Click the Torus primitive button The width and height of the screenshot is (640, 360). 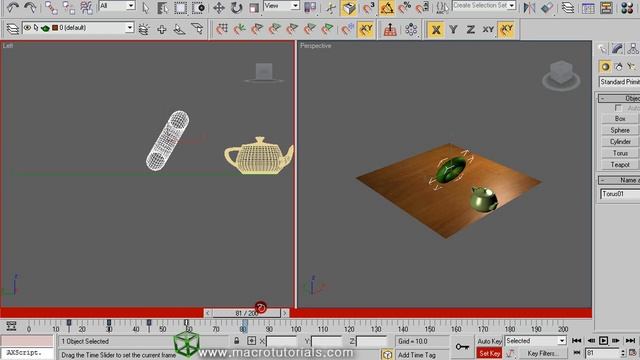click(620, 153)
